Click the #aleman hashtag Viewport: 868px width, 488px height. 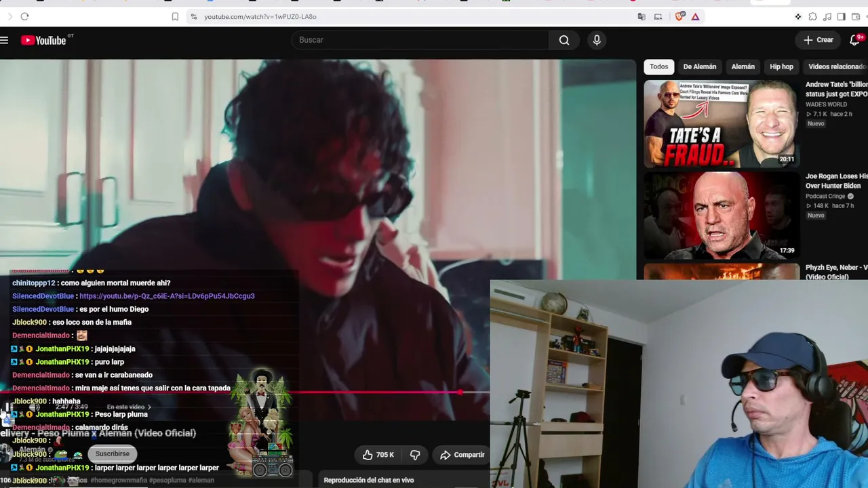201,481
